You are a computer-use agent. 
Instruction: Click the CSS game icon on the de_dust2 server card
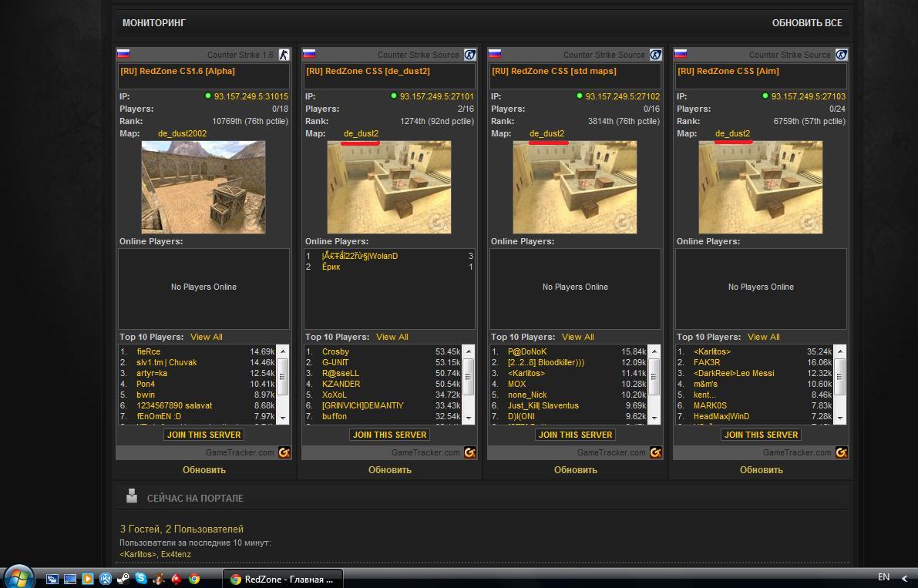click(469, 55)
